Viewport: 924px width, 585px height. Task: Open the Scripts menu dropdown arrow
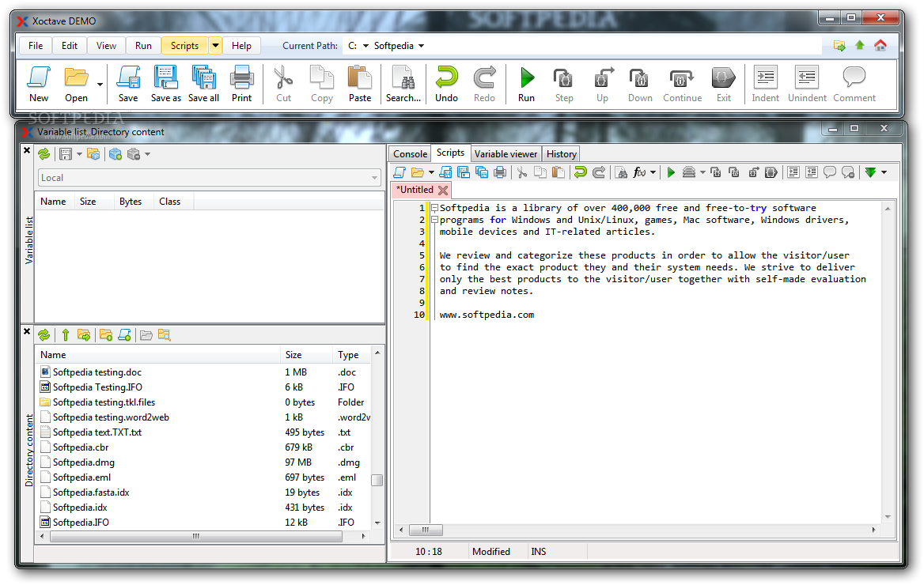[215, 45]
